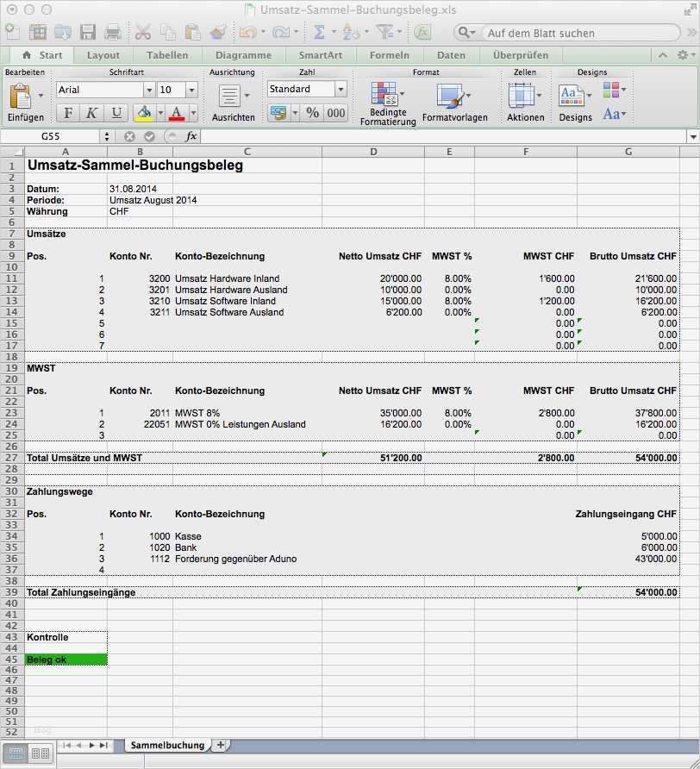Open the Diagramme ribbon tab
The image size is (700, 769).
point(243,55)
